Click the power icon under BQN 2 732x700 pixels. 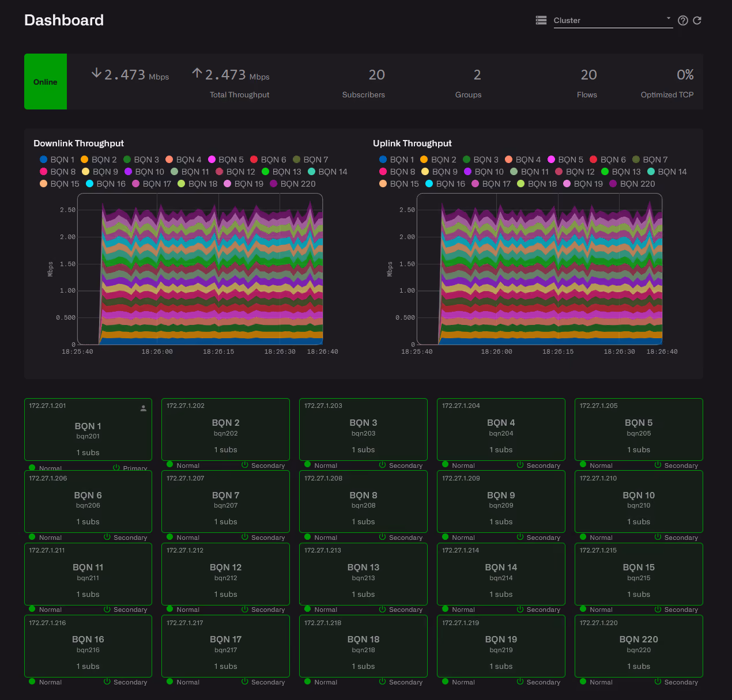pos(245,465)
